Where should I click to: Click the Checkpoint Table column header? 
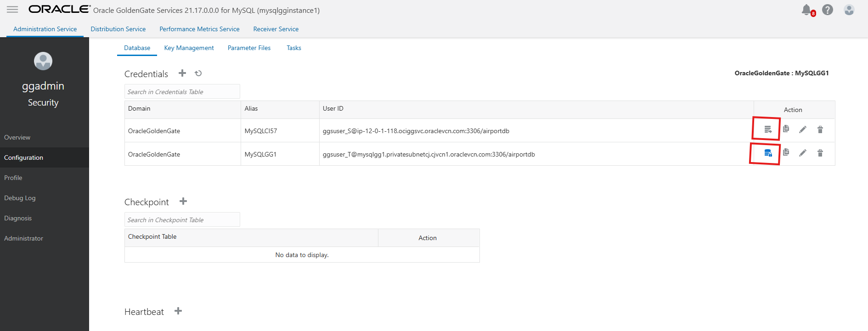[251, 237]
